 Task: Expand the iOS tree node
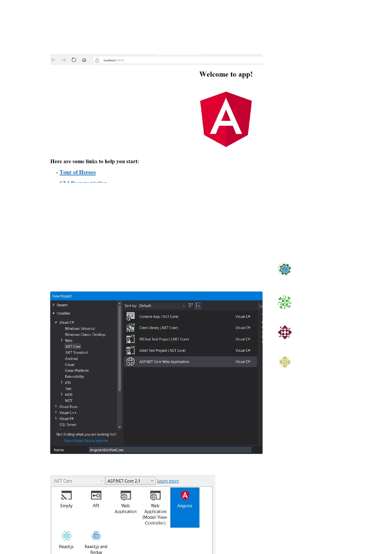click(x=62, y=382)
